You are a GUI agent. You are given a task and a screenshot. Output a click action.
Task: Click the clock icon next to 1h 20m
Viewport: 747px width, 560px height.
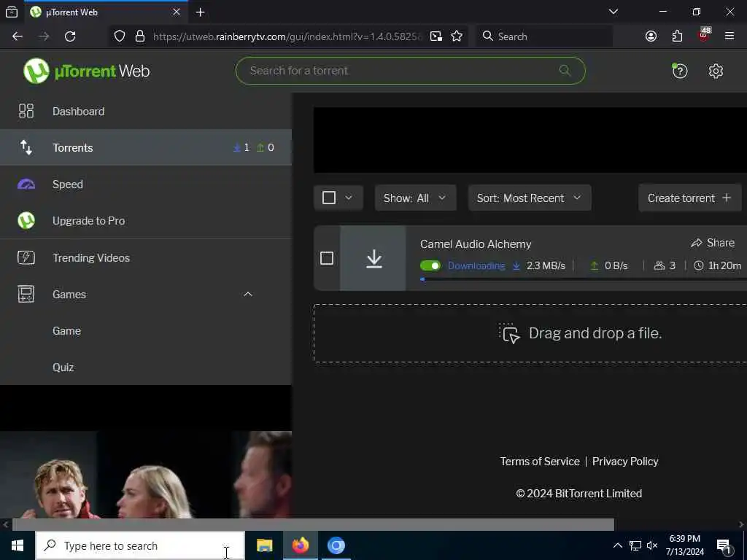(698, 265)
